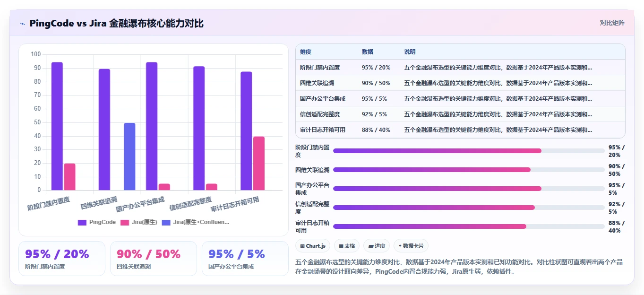Click the 信创适配完整度 x-axis label on chart
This screenshot has width=644, height=295.
tap(190, 204)
